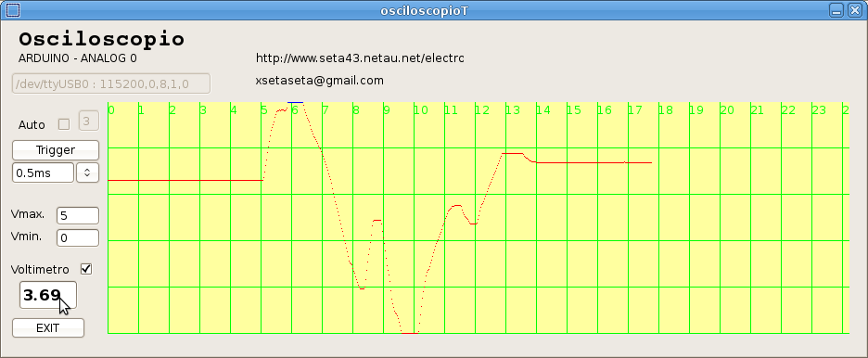868x358 pixels.
Task: Click the Vmin input field
Action: [78, 238]
